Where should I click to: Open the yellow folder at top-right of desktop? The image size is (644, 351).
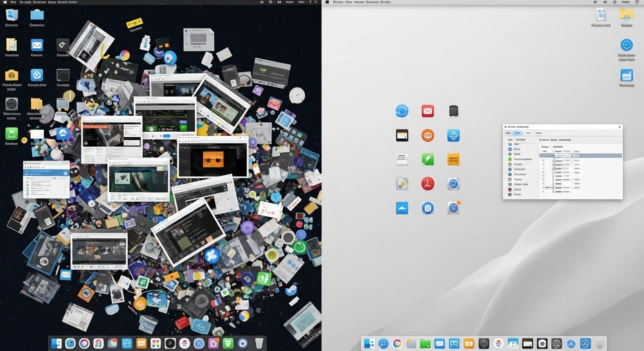pyautogui.click(x=626, y=15)
